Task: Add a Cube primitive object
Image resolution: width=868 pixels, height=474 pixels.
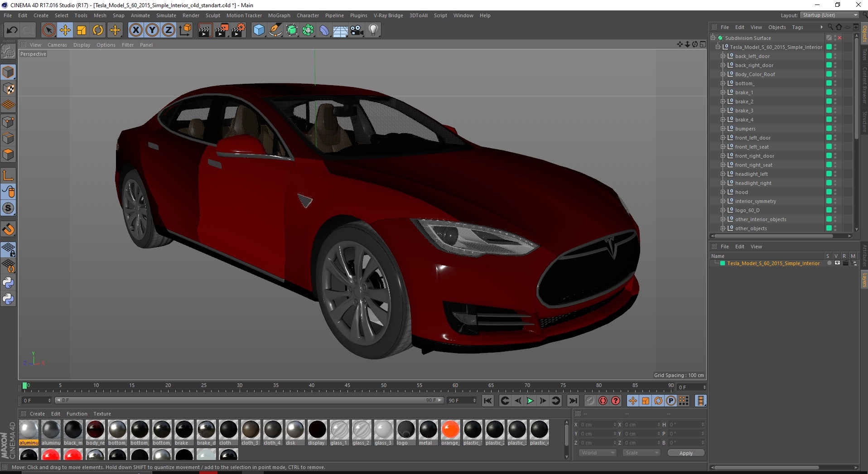Action: [x=259, y=30]
